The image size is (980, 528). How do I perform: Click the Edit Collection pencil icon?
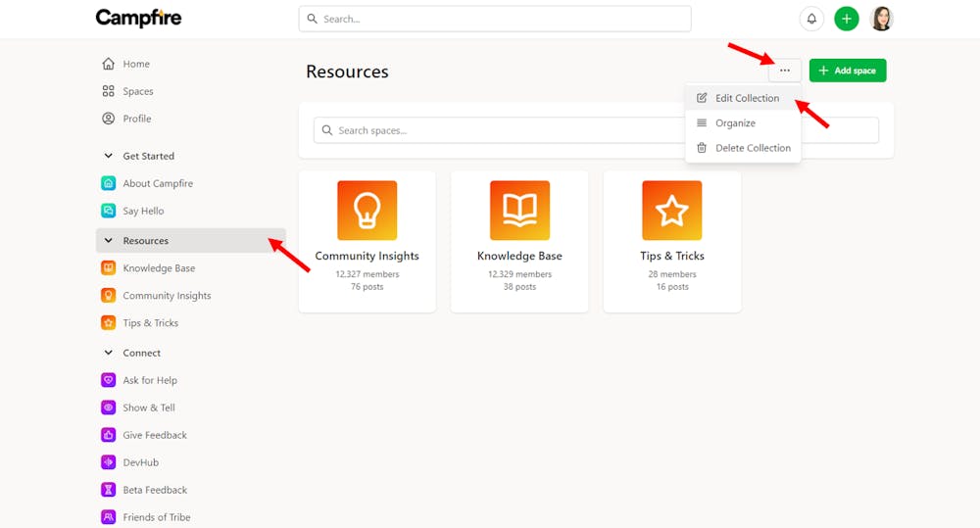(x=702, y=98)
